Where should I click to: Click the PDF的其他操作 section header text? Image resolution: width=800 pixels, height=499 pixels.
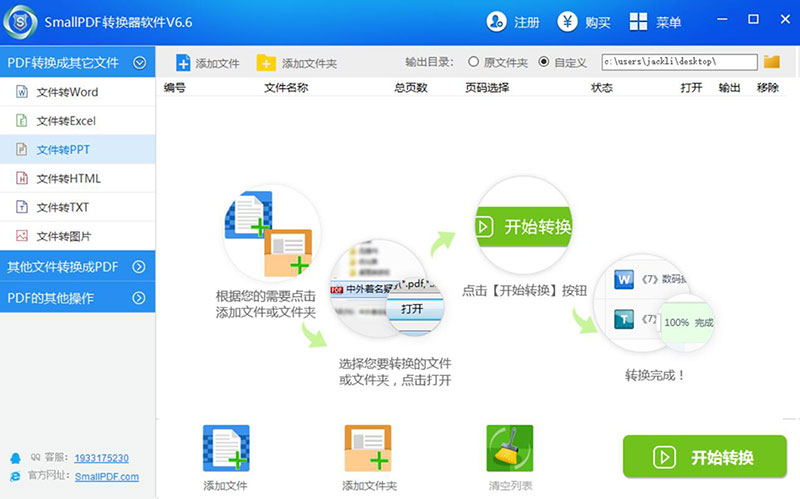51,298
